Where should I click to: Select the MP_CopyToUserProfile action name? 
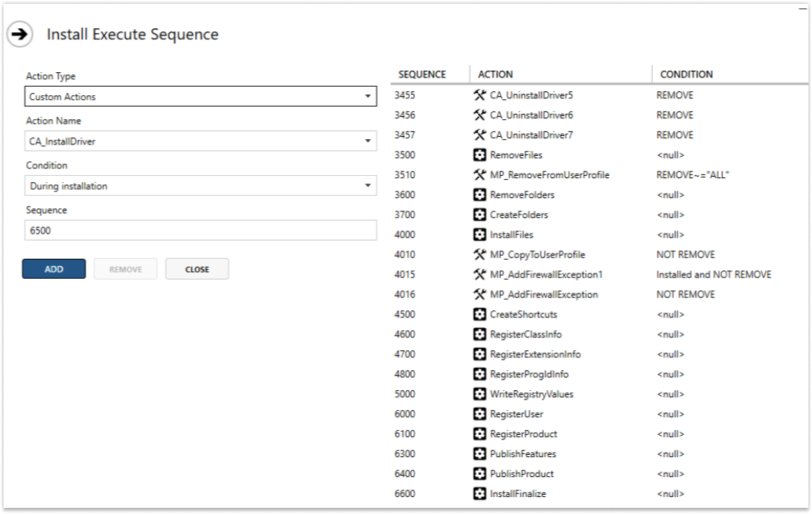(538, 254)
